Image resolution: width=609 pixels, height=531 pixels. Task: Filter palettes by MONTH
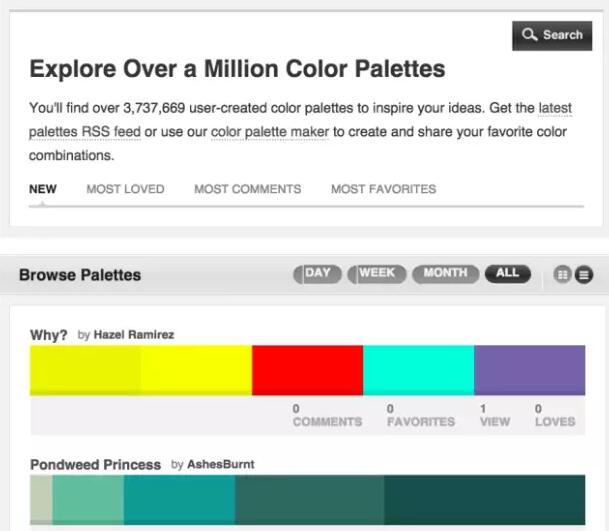pos(444,274)
